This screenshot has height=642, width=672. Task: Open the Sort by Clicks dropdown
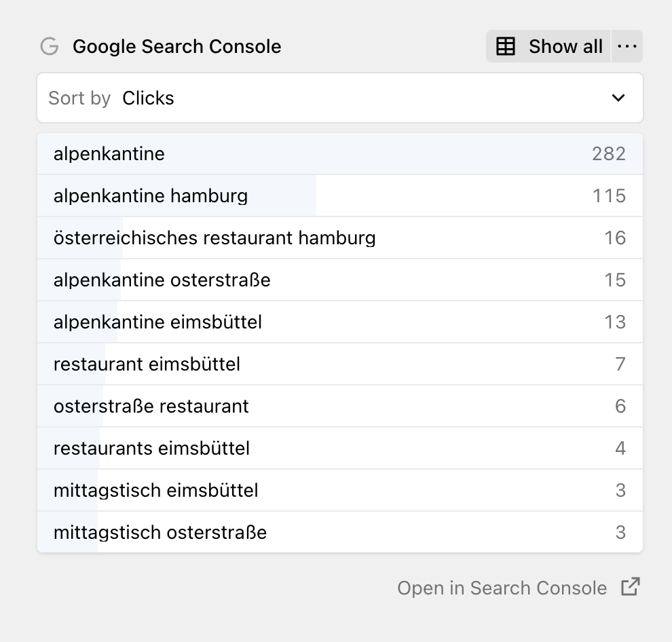(339, 98)
